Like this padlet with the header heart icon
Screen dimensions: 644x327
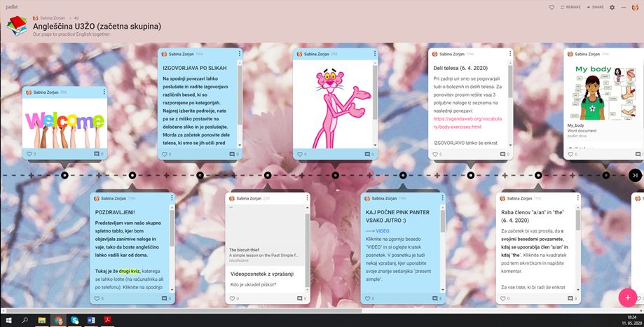click(x=552, y=7)
